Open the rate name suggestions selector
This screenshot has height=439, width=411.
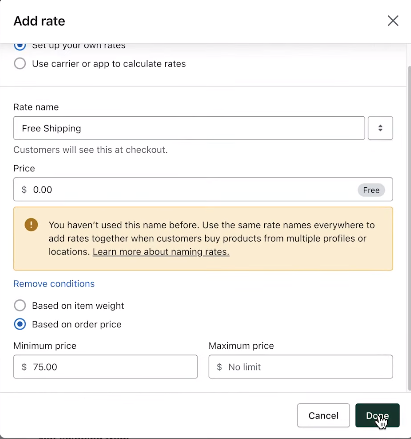tap(380, 128)
